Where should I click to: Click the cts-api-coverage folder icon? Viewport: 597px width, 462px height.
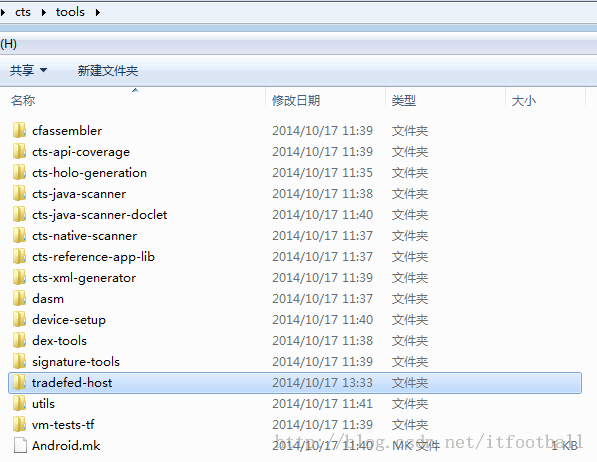coord(19,151)
